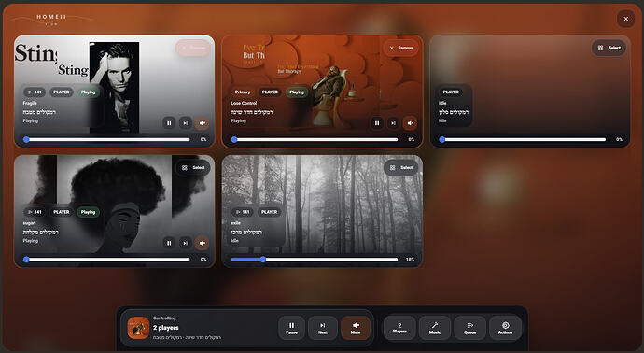Click the Playing badge on sugar card
Screen dimensions: 644x353
click(88, 212)
